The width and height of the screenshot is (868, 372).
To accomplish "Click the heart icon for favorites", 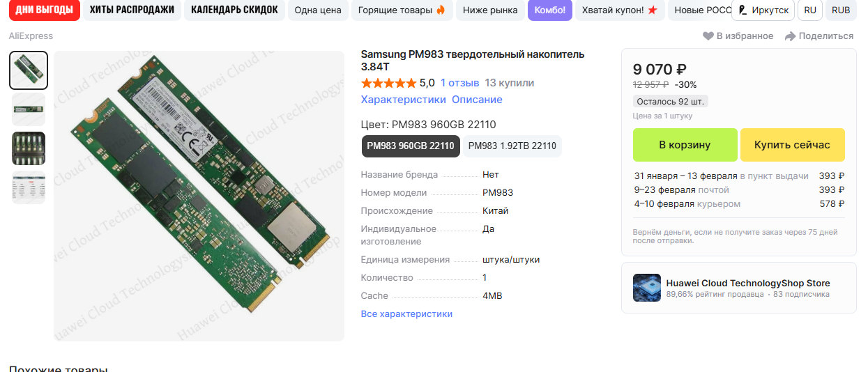I will pyautogui.click(x=708, y=36).
